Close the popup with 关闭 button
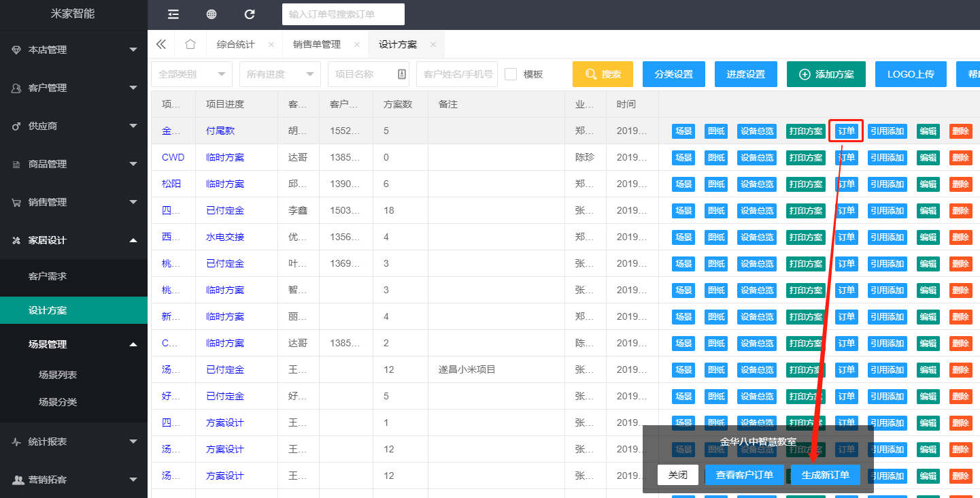The height and width of the screenshot is (498, 980). click(x=678, y=475)
